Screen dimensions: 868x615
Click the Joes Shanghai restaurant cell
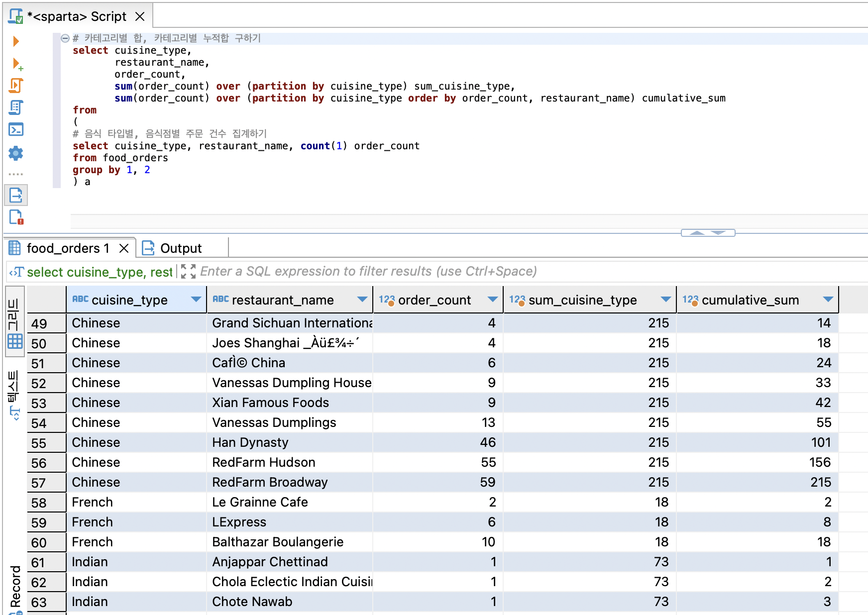click(x=290, y=343)
